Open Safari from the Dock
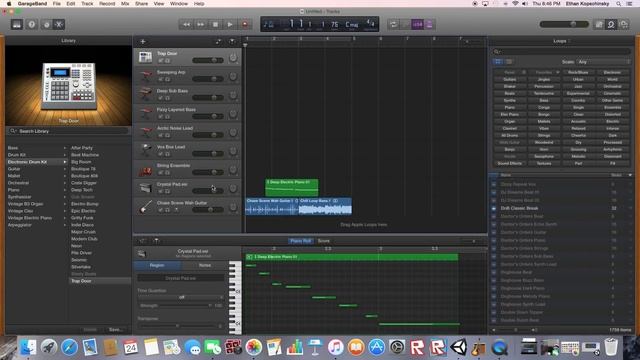Screen dimensions: 640x360 (x=69, y=347)
